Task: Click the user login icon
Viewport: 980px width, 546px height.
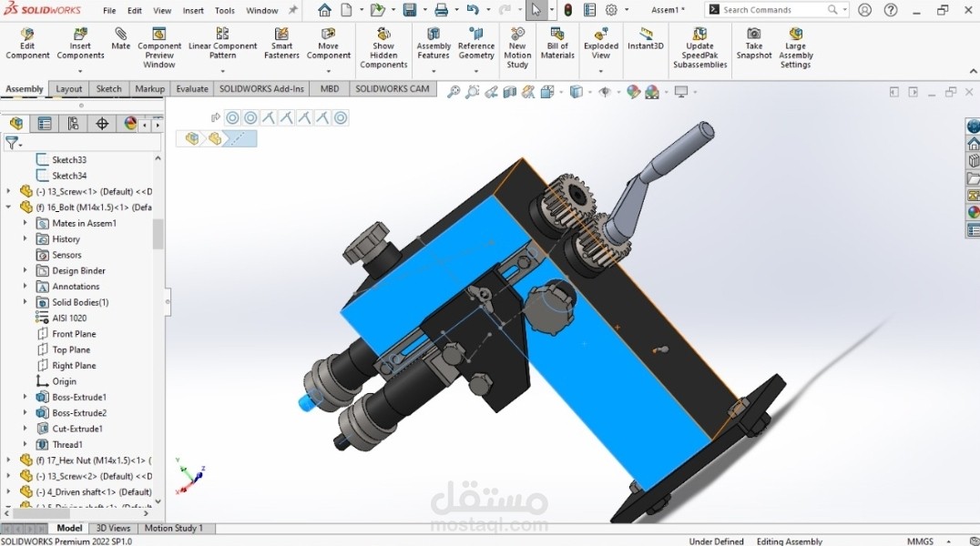Action: 864,10
